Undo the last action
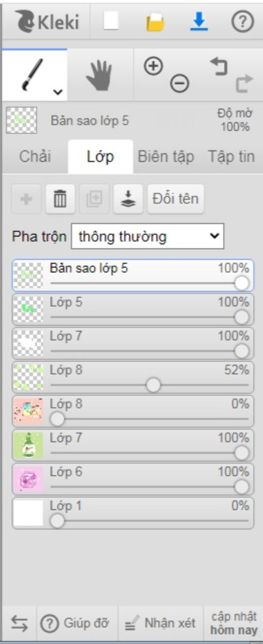The width and height of the screenshot is (263, 644). [x=219, y=66]
